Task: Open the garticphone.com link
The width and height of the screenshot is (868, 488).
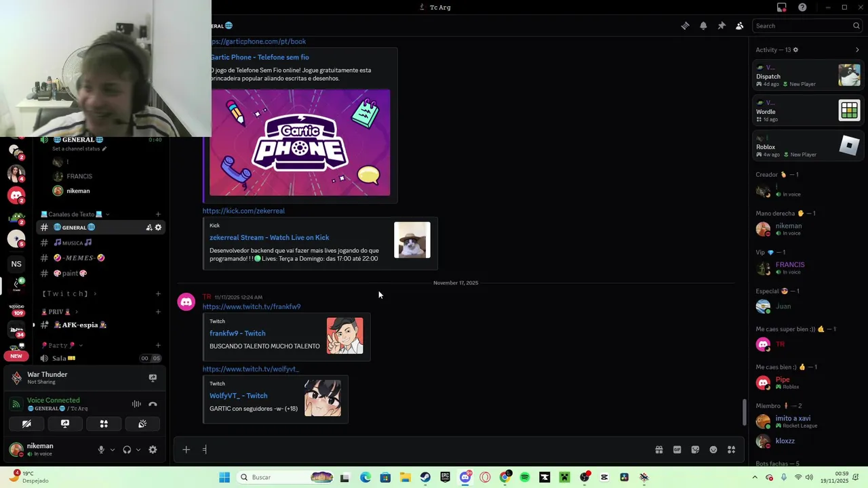Action: tap(257, 41)
